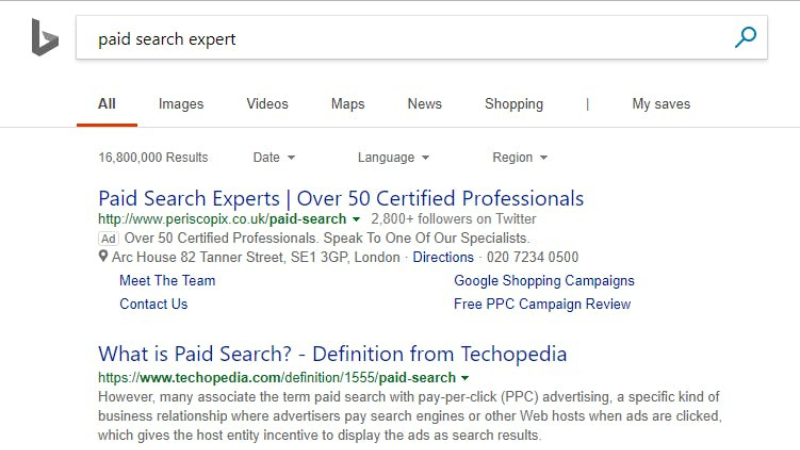The width and height of the screenshot is (800, 450).
Task: Expand the techopedia URL dropdown arrow
Action: pos(464,377)
